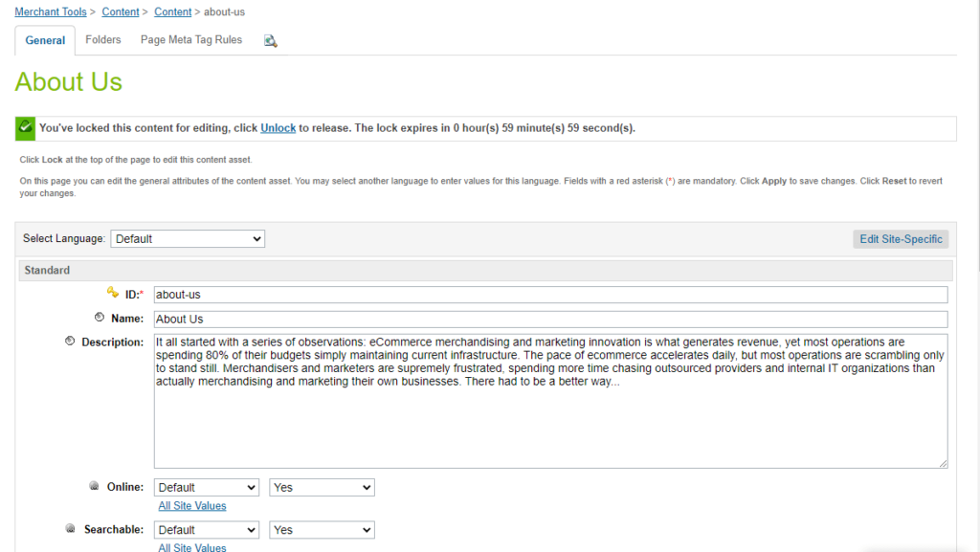The image size is (980, 552).
Task: Click the Unlock link
Action: (278, 128)
